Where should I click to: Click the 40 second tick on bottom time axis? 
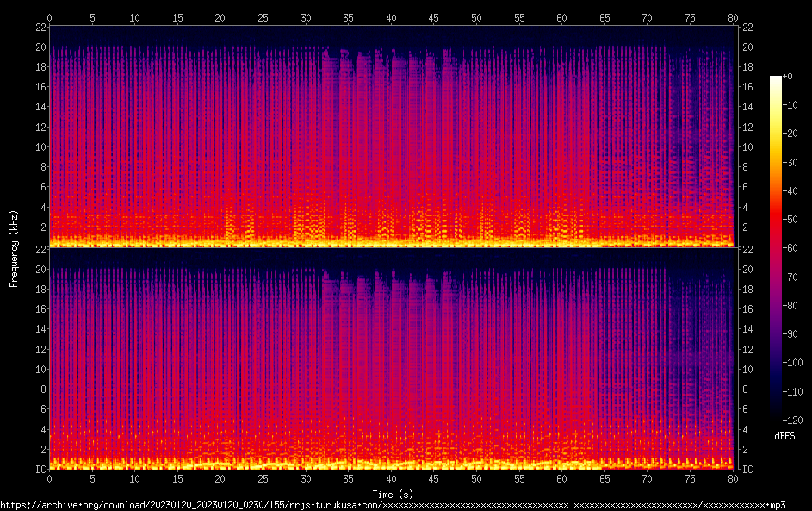[392, 478]
